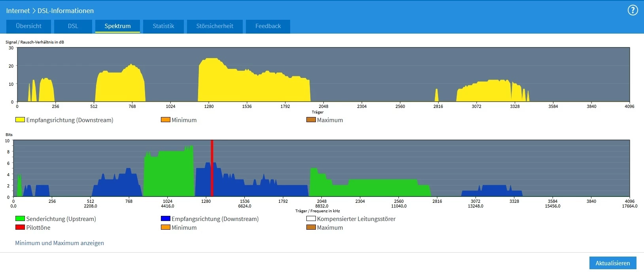The image size is (644, 272).
Task: Click white Kompensierter Leitungsstörer legend swatch
Action: pyautogui.click(x=311, y=219)
